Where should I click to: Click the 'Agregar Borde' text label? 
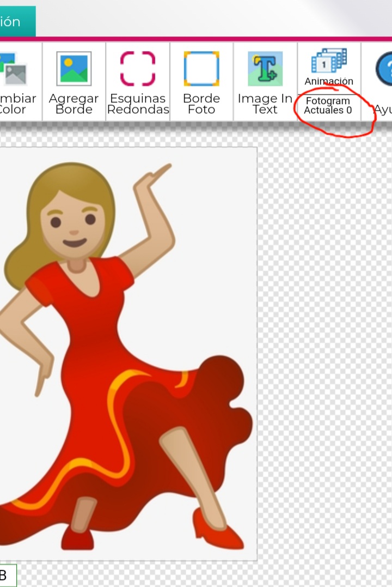74,104
